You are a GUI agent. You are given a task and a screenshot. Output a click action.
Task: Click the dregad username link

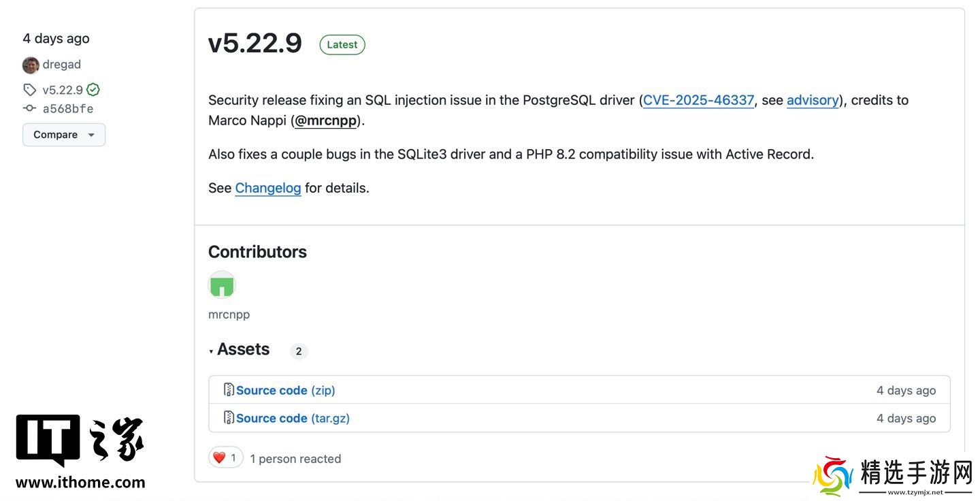pyautogui.click(x=62, y=65)
